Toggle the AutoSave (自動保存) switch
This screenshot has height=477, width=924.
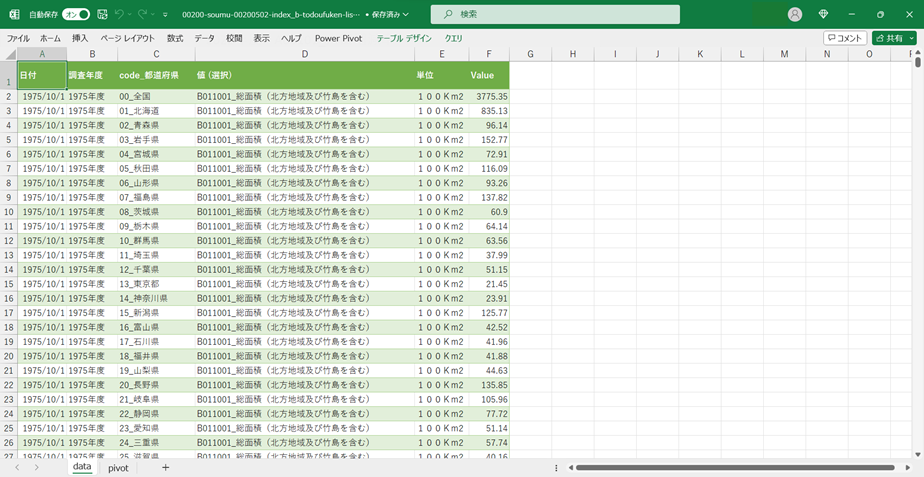tap(75, 15)
